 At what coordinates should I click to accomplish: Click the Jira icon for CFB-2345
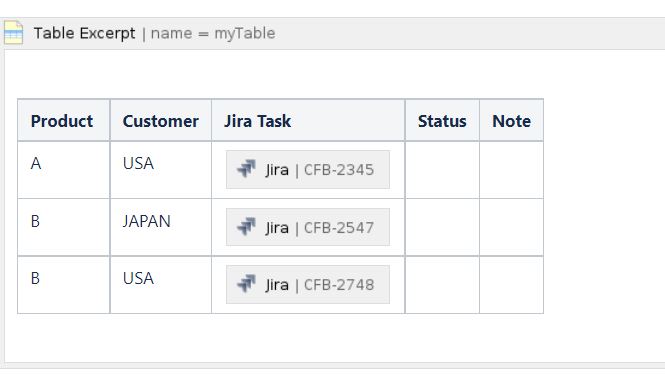point(246,169)
